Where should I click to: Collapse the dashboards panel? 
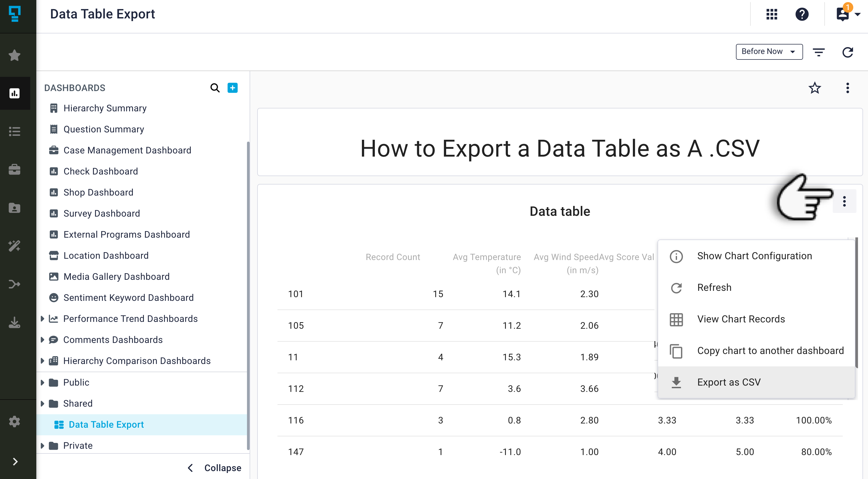pyautogui.click(x=215, y=468)
